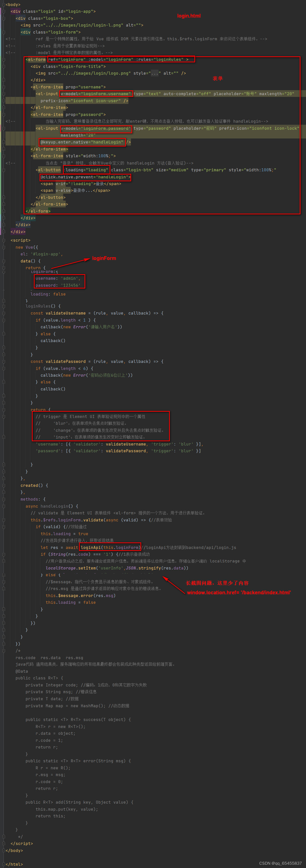
Task: Click 'username' validator rule line
Action: click(119, 444)
